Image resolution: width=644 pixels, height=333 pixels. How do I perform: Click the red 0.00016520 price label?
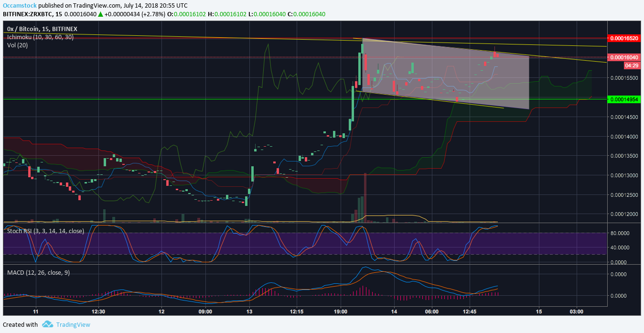[624, 38]
